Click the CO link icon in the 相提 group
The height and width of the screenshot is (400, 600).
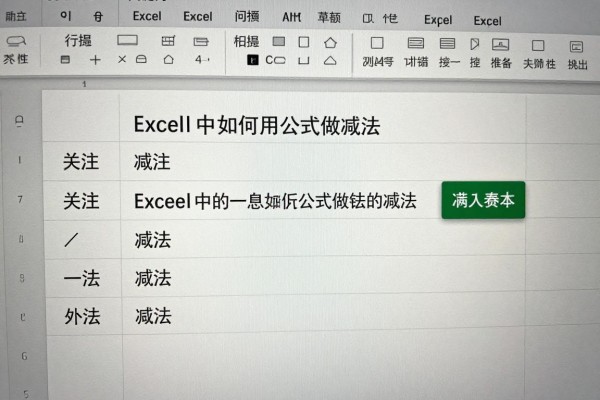[x=275, y=60]
